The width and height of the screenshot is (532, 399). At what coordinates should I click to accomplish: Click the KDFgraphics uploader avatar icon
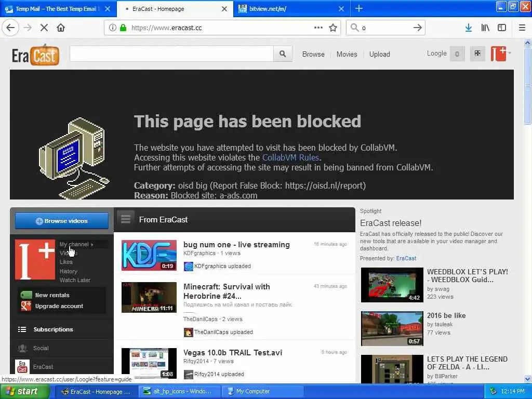tap(188, 267)
